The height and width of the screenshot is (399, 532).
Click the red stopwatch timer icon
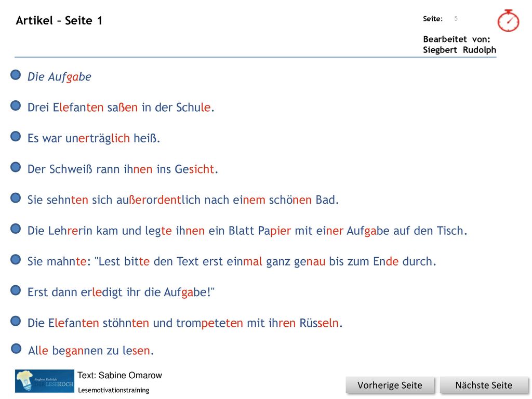coord(508,21)
